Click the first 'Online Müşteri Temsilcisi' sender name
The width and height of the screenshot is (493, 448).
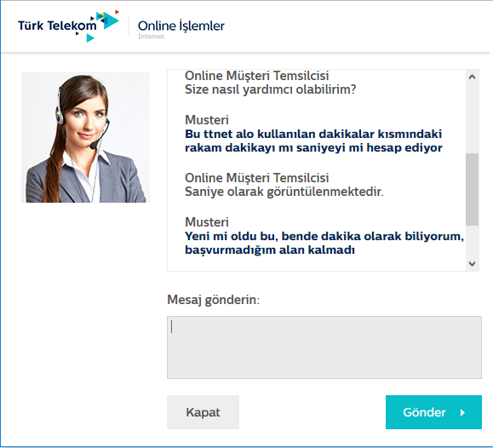257,76
